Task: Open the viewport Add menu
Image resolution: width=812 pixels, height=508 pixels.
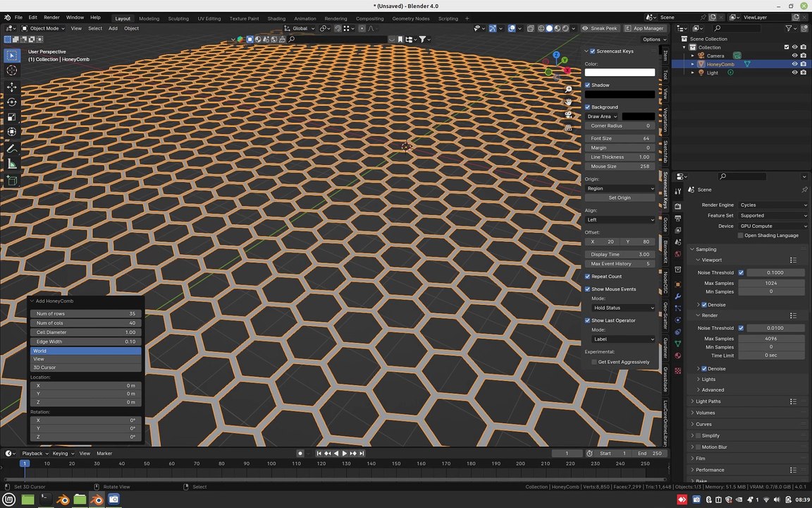Action: click(x=113, y=28)
